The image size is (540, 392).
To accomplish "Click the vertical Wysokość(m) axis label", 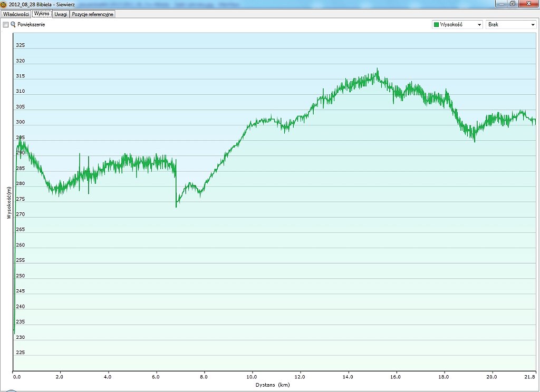I will [x=9, y=203].
